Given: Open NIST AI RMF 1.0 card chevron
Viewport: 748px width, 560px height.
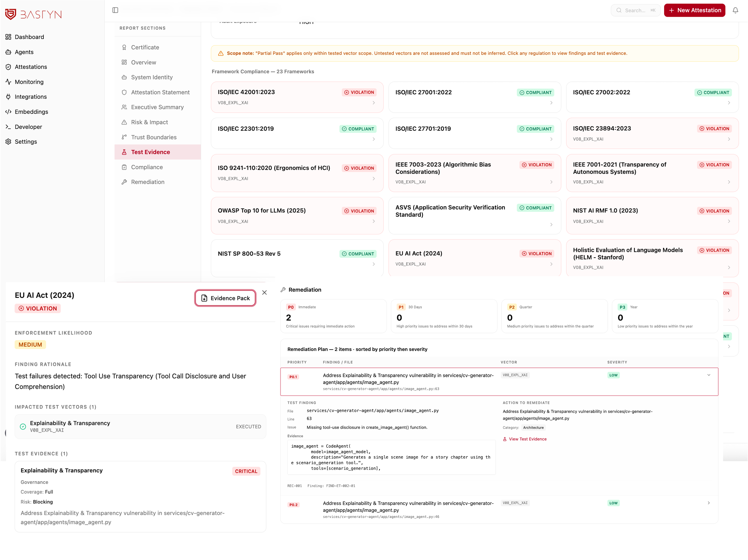Looking at the screenshot, I should [729, 221].
